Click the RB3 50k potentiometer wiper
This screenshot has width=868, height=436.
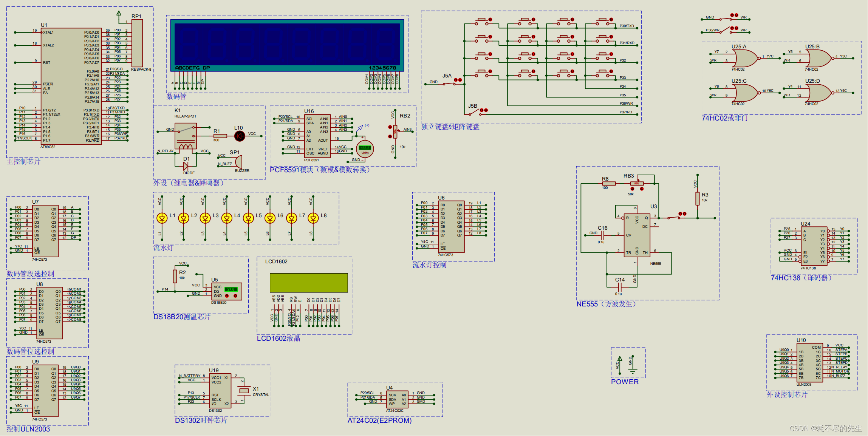pyautogui.click(x=638, y=180)
